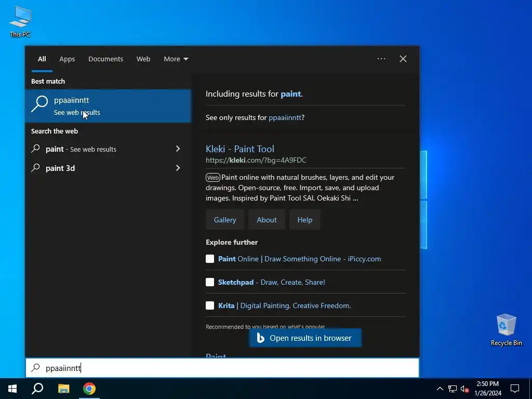Screen dimensions: 532x399
Task: Click the 'Recommended to you' note text
Action: (265, 327)
